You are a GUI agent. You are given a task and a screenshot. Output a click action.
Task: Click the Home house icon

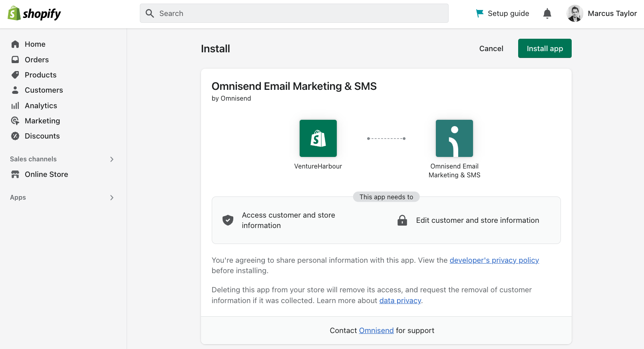pos(15,44)
